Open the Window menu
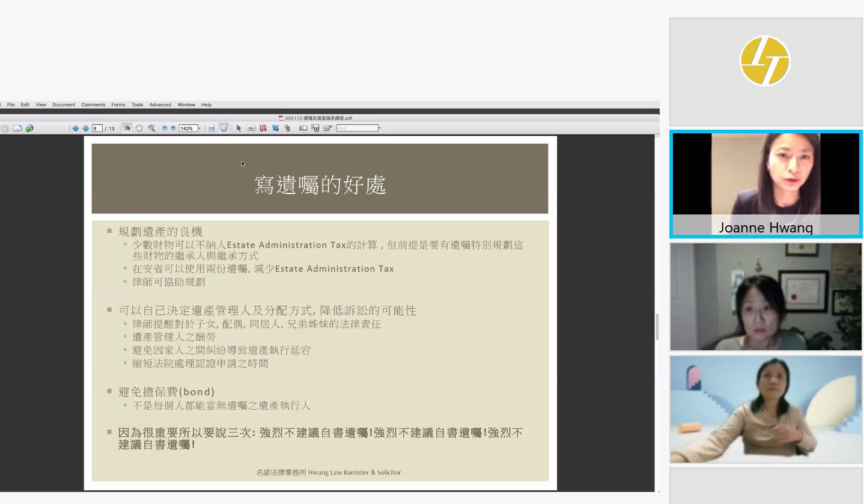Viewport: 864px width, 504px height. [x=186, y=105]
